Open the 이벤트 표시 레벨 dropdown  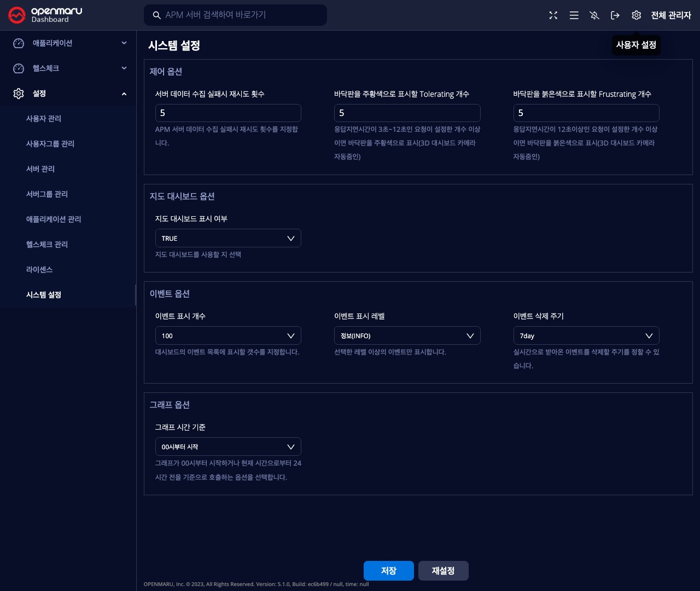[x=407, y=335]
